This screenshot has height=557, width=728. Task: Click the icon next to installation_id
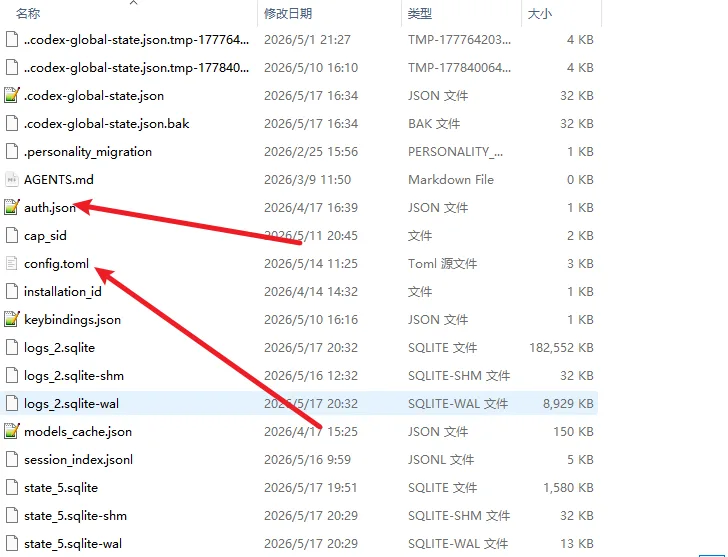point(12,291)
